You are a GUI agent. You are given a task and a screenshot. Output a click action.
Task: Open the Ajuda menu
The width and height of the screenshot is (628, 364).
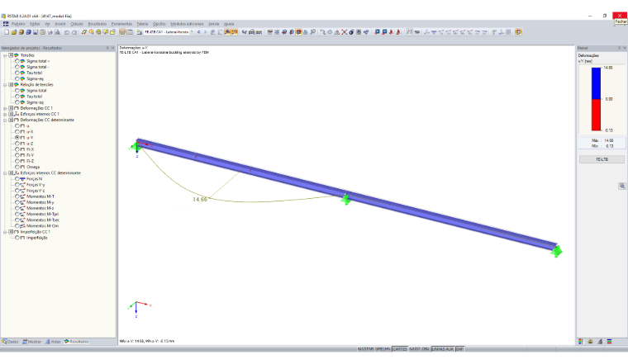pyautogui.click(x=229, y=24)
